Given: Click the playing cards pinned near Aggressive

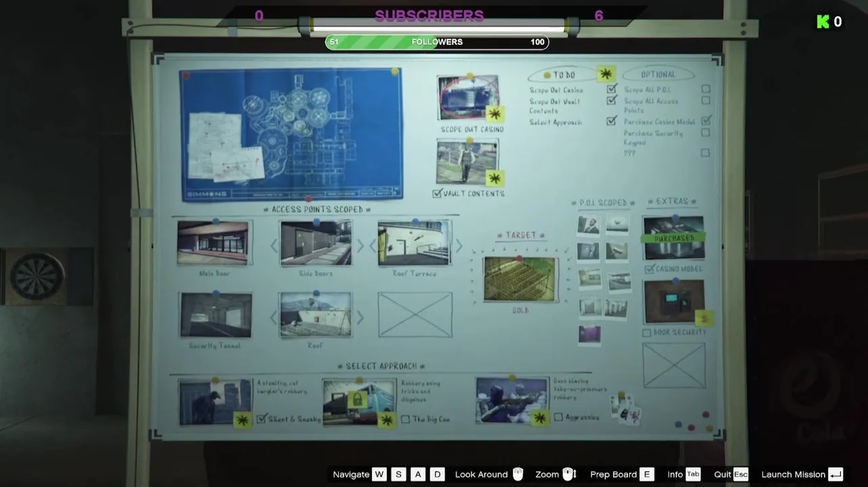Looking at the screenshot, I should (x=625, y=408).
